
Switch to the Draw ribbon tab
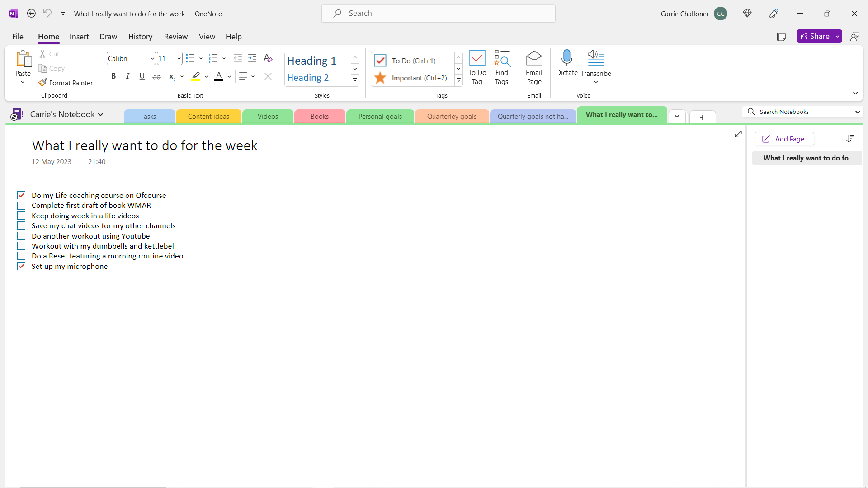[x=108, y=37]
